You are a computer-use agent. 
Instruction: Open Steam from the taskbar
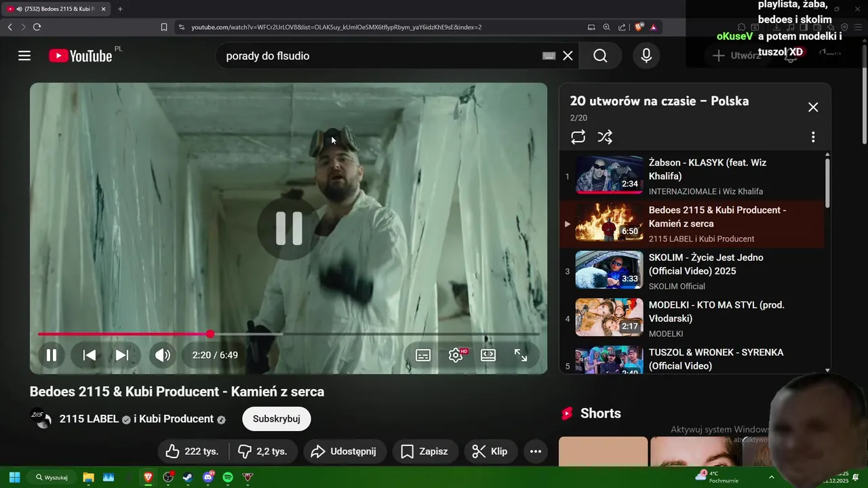(x=188, y=477)
